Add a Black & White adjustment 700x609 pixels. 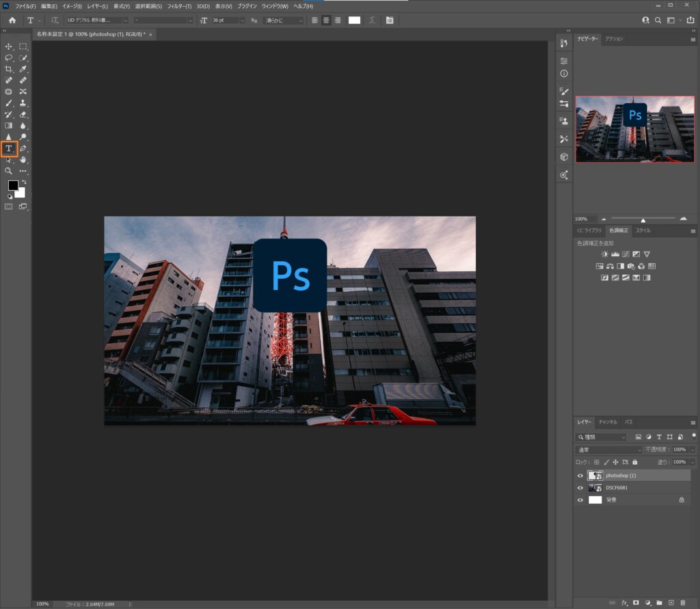(x=621, y=266)
